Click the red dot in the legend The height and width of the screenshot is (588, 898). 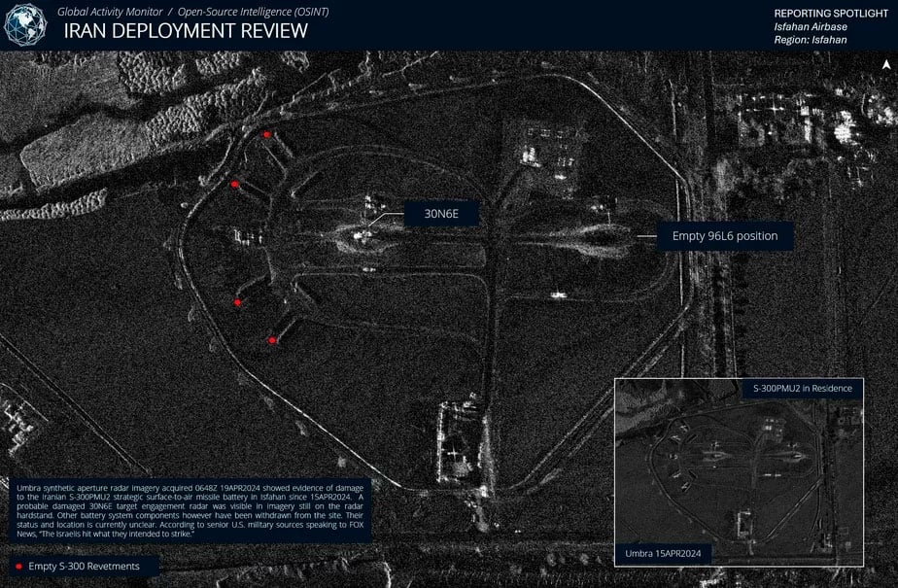pyautogui.click(x=18, y=566)
